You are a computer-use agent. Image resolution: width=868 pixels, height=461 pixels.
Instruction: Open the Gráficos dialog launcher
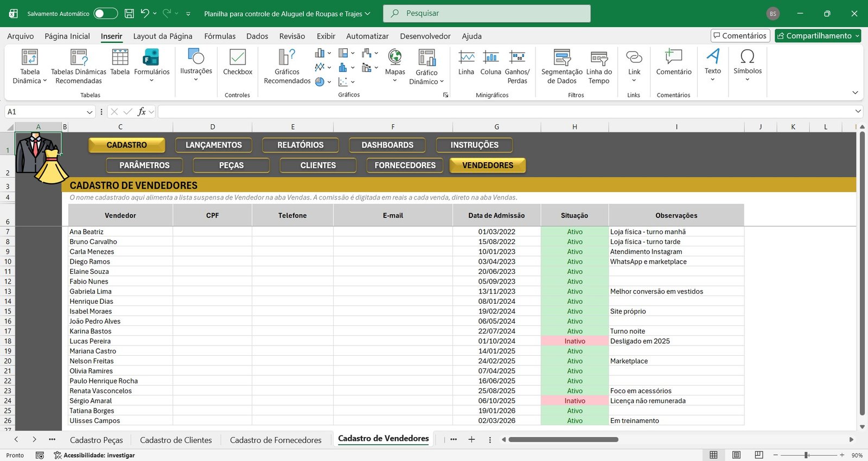pos(445,95)
